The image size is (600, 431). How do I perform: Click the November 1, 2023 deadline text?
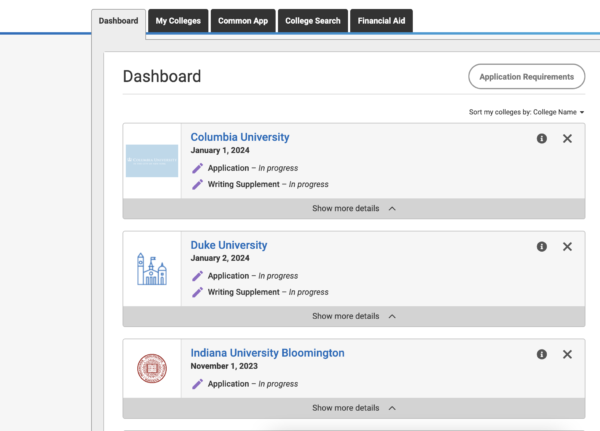(x=224, y=366)
